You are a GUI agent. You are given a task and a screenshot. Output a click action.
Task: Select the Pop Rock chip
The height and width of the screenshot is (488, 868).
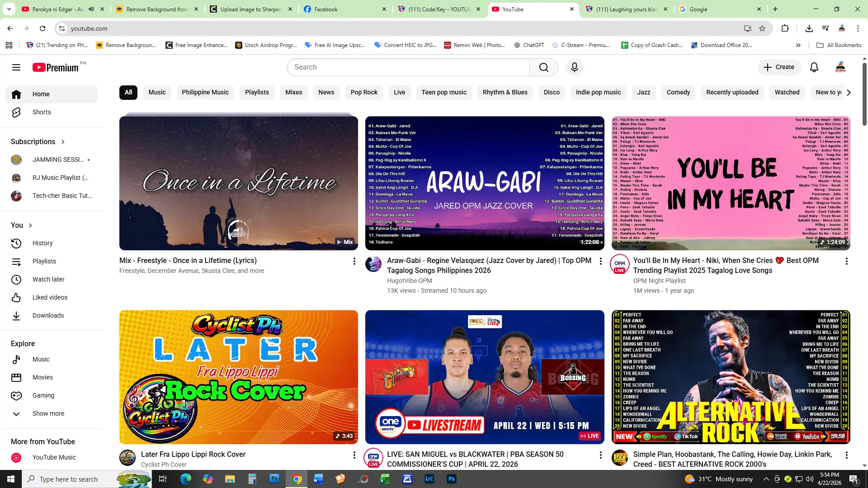[364, 92]
